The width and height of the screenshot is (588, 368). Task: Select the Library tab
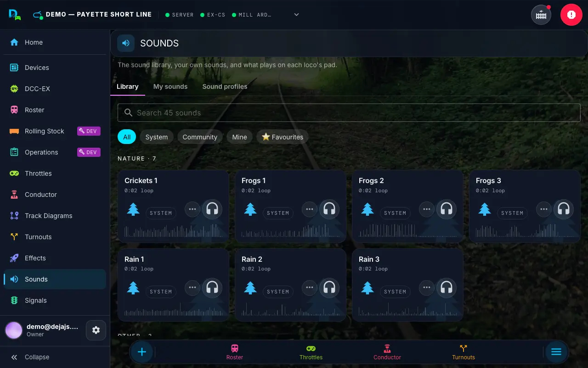128,86
